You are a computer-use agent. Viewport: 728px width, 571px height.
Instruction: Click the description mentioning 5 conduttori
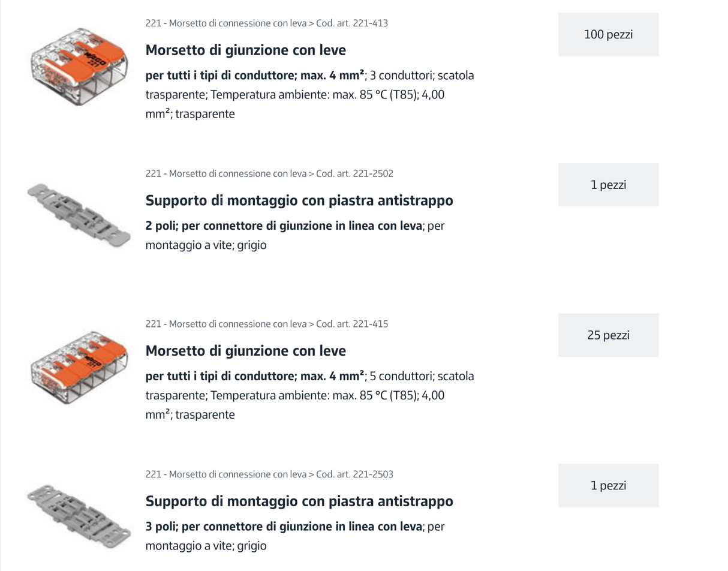309,395
